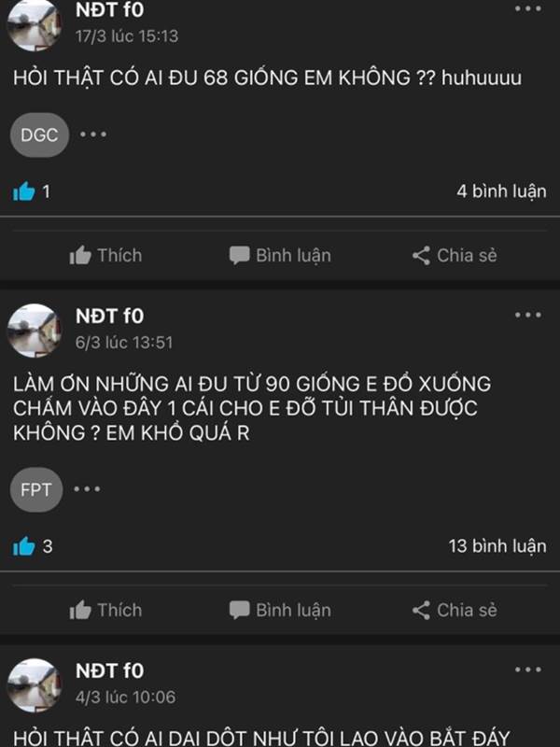560x747 pixels.
Task: Click the blue like icon showing 3 reactions
Action: [x=24, y=546]
